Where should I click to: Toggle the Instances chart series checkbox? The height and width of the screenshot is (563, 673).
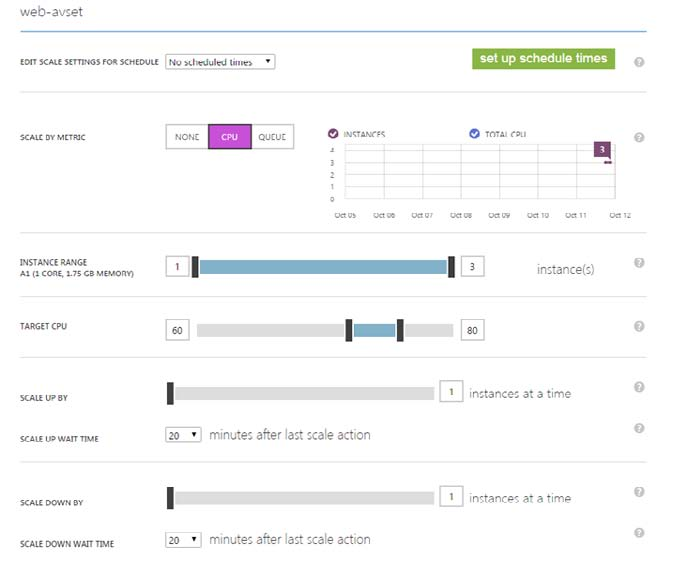click(x=333, y=134)
